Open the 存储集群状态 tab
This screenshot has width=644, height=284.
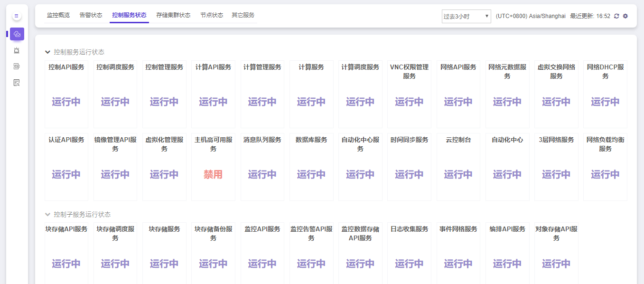(173, 15)
